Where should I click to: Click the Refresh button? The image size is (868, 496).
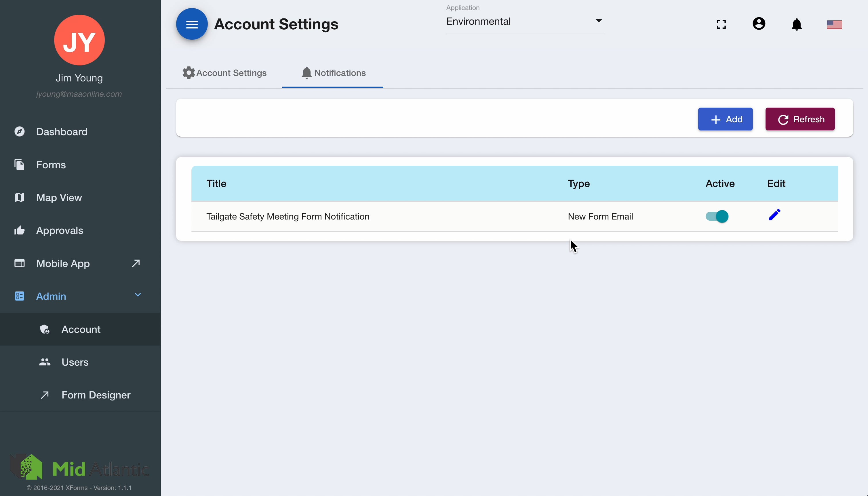(x=800, y=119)
